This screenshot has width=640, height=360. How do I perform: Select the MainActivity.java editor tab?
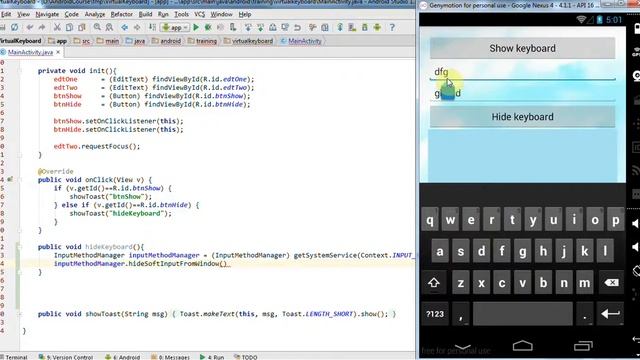click(30, 52)
